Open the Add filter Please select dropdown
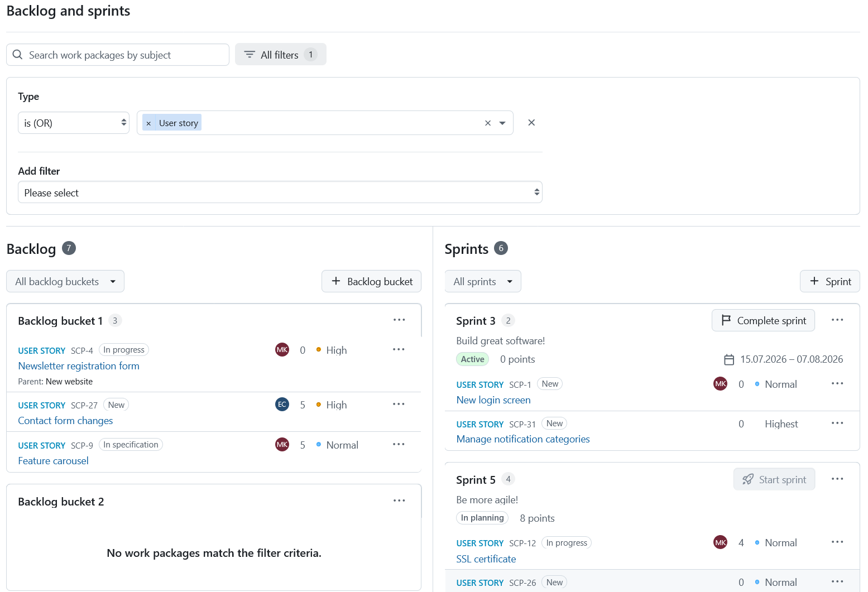The width and height of the screenshot is (868, 592). pyautogui.click(x=280, y=192)
